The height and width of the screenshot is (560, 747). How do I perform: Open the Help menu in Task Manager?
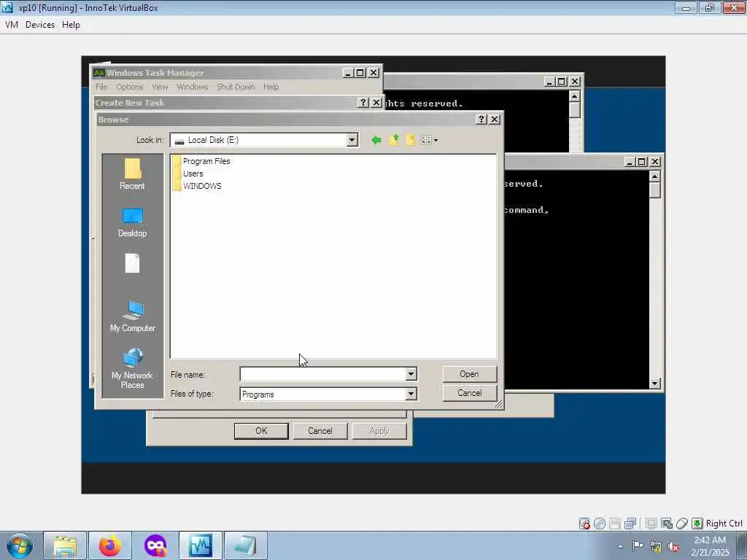coord(271,87)
